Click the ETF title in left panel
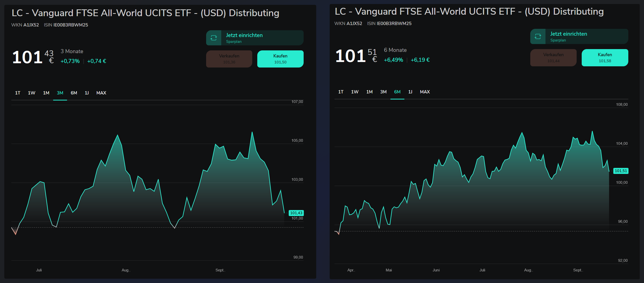 [x=145, y=13]
